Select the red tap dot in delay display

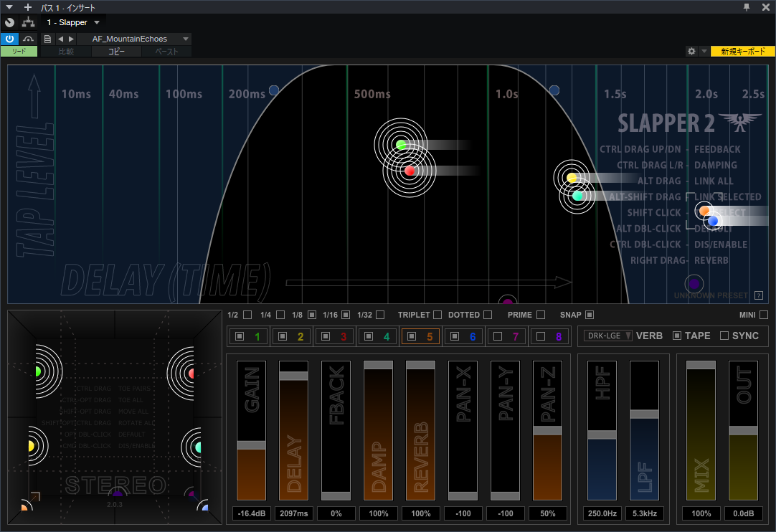(x=410, y=171)
